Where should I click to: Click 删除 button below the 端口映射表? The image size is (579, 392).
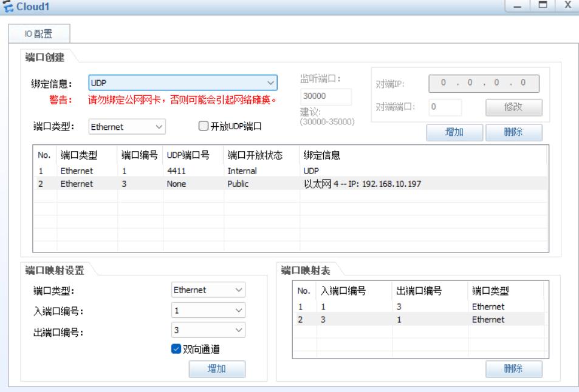point(513,369)
